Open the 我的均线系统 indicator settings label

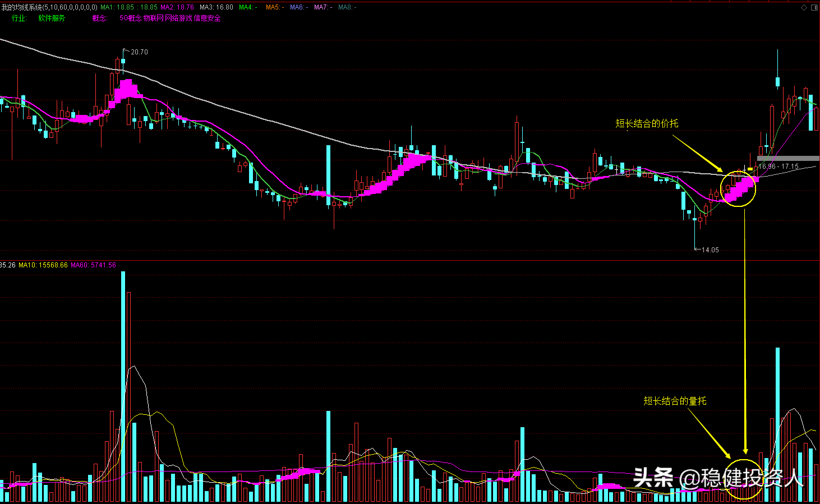pyautogui.click(x=49, y=7)
